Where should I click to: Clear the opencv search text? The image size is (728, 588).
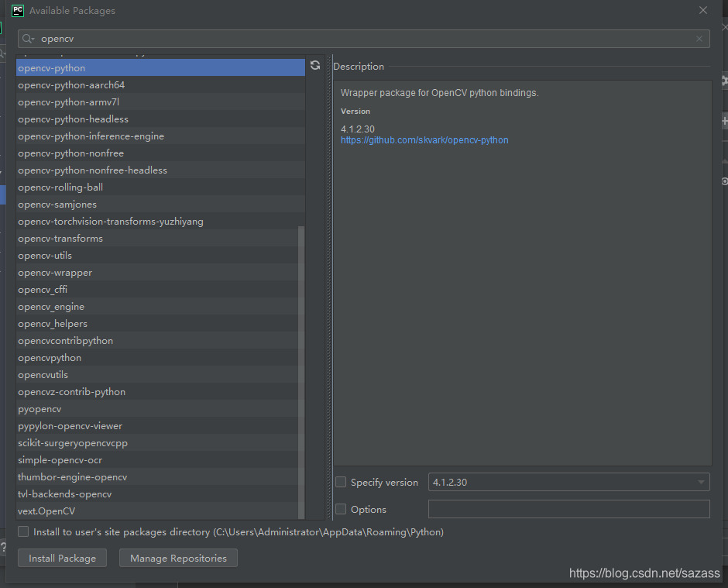pos(699,39)
